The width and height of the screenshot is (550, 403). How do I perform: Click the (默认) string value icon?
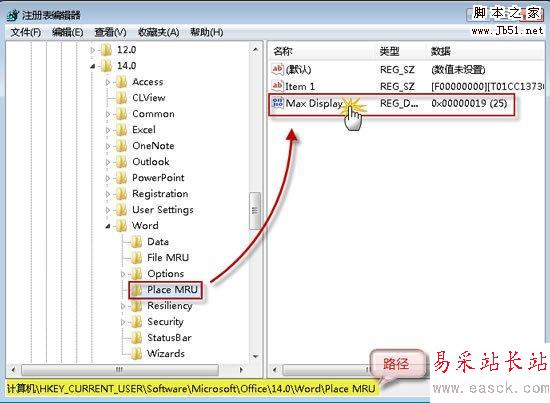277,69
